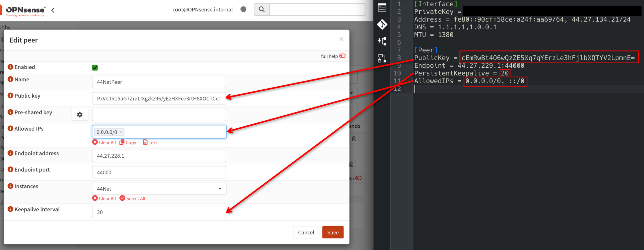The width and height of the screenshot is (644, 250).
Task: Toggle the full help switch
Action: (x=342, y=56)
